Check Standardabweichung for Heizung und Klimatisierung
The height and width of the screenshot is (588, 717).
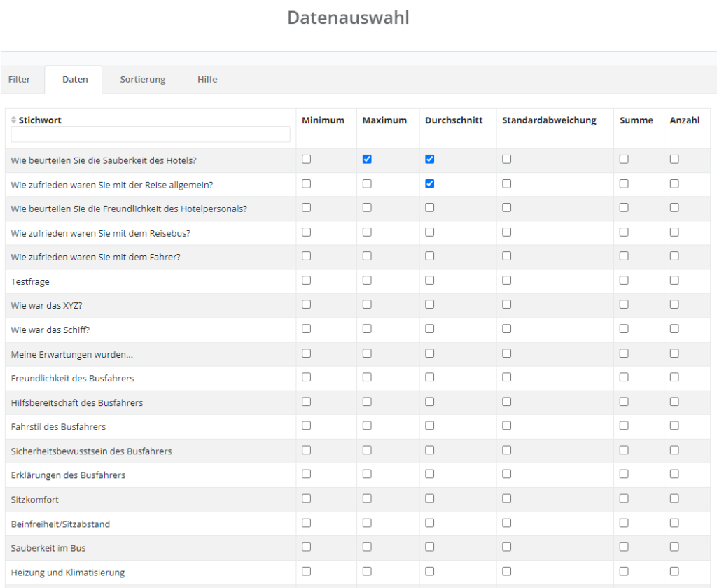[507, 572]
